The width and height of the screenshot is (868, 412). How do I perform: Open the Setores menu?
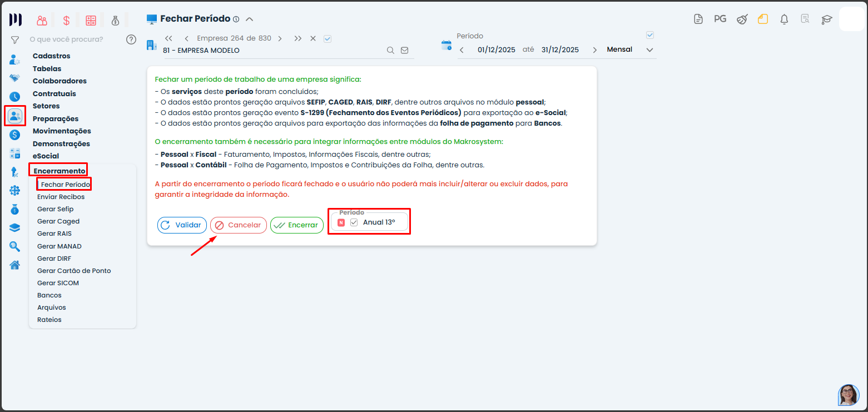point(46,106)
